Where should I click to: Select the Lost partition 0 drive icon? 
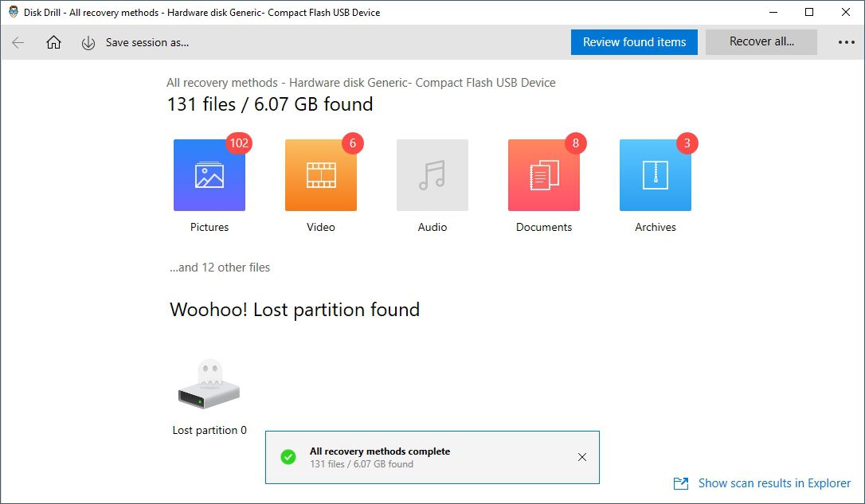coord(209,386)
